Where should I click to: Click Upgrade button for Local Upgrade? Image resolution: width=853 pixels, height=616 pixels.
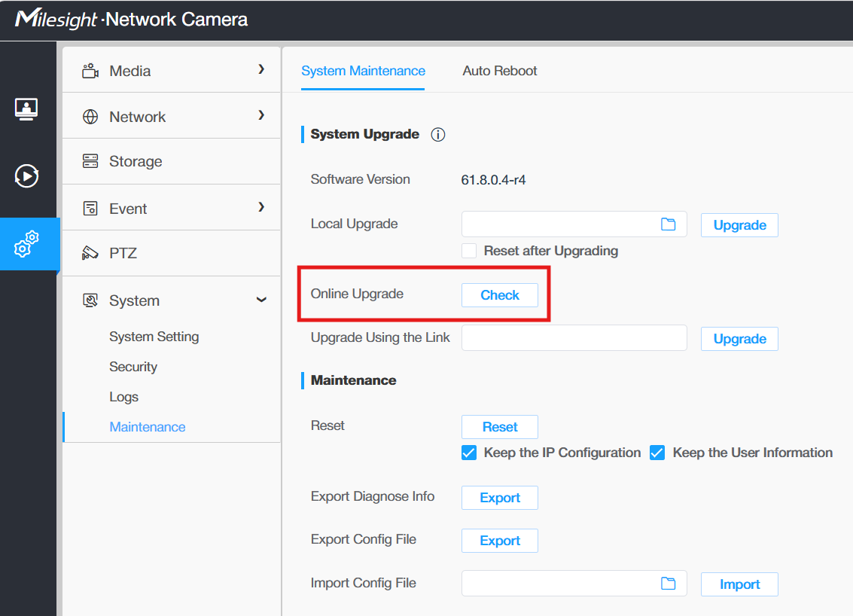click(x=739, y=225)
